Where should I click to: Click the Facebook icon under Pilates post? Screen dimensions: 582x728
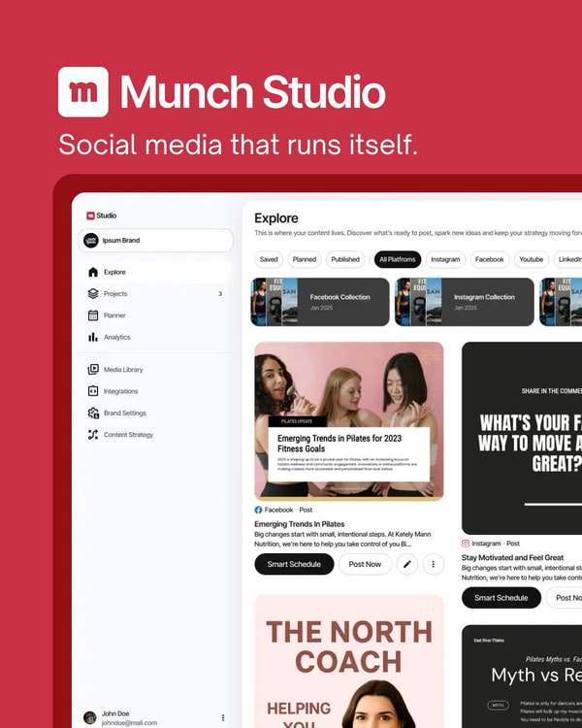pos(258,510)
